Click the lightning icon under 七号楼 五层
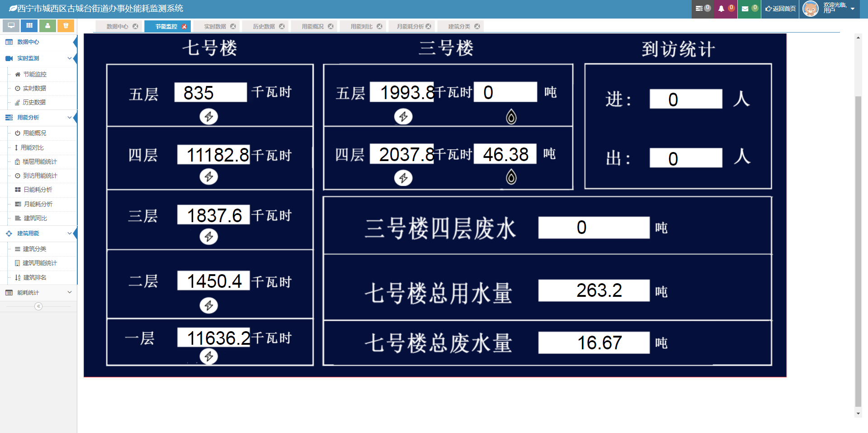Screen dimensions: 868x433 click(x=209, y=117)
